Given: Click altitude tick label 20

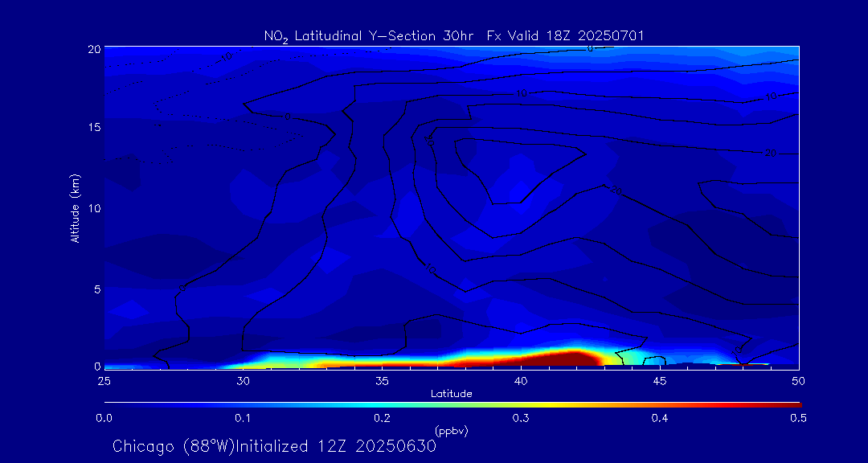Looking at the screenshot, I should (x=94, y=49).
